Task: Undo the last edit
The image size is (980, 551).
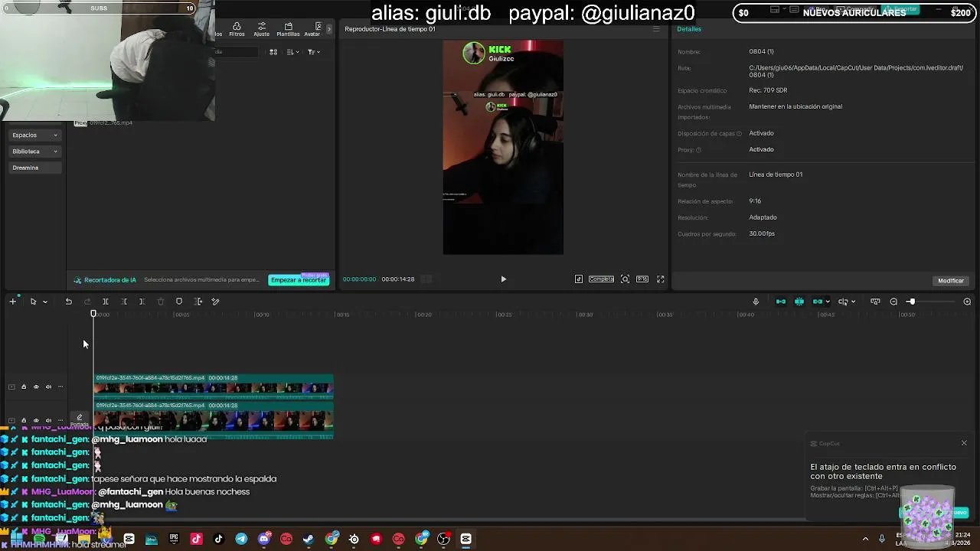Action: [68, 302]
